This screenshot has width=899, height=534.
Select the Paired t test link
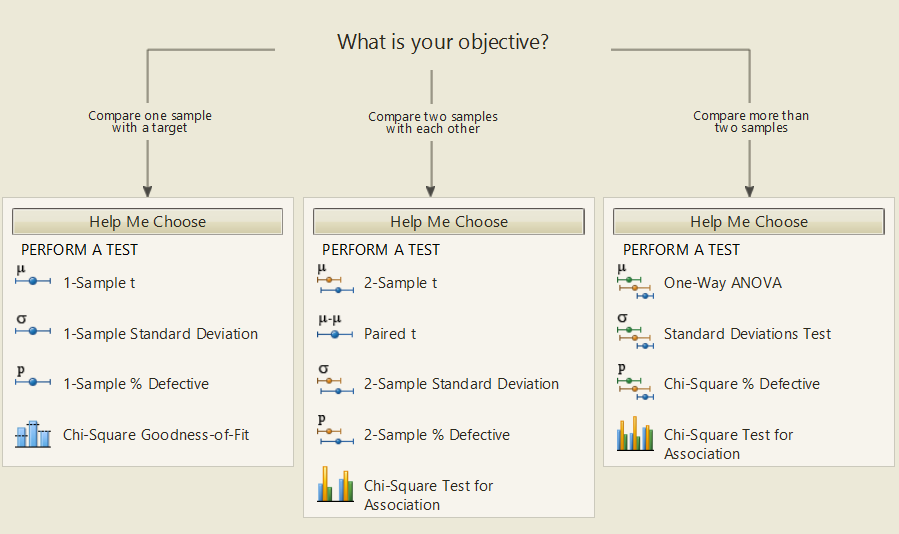click(x=390, y=334)
